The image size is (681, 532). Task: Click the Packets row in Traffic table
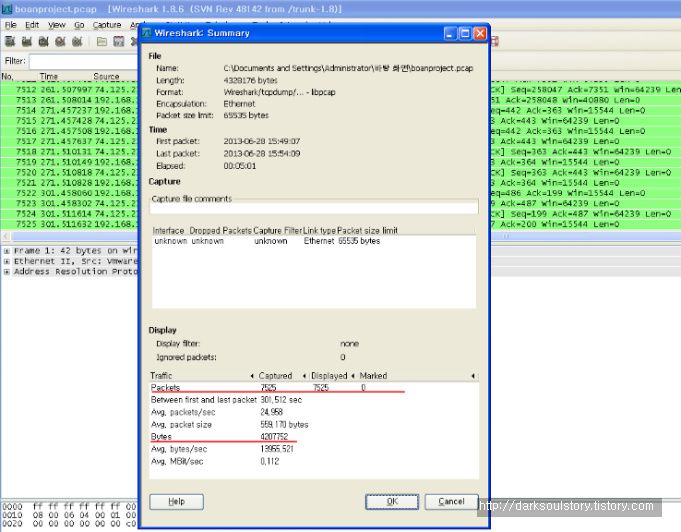pos(314,387)
